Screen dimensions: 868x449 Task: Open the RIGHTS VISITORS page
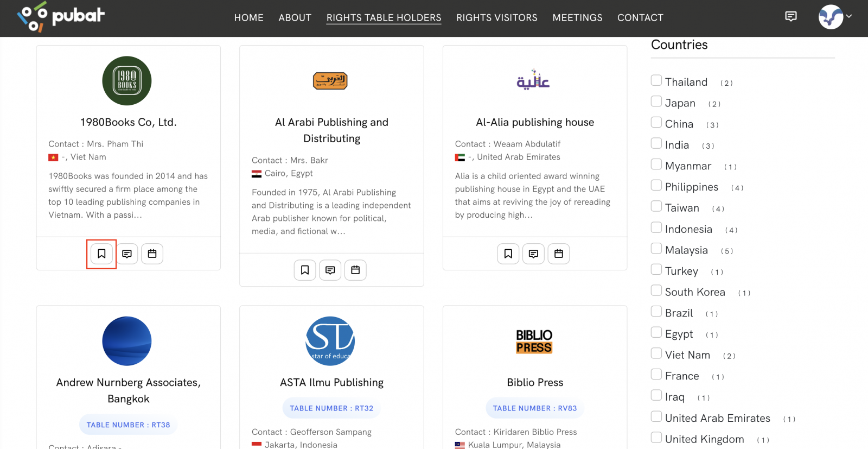tap(496, 17)
